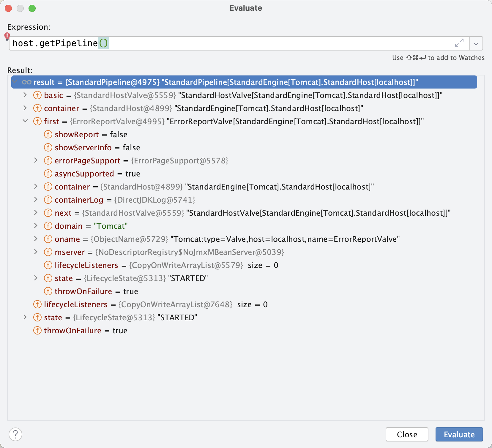The image size is (492, 448).
Task: Expand the oname ObjectName node
Action: 36,239
